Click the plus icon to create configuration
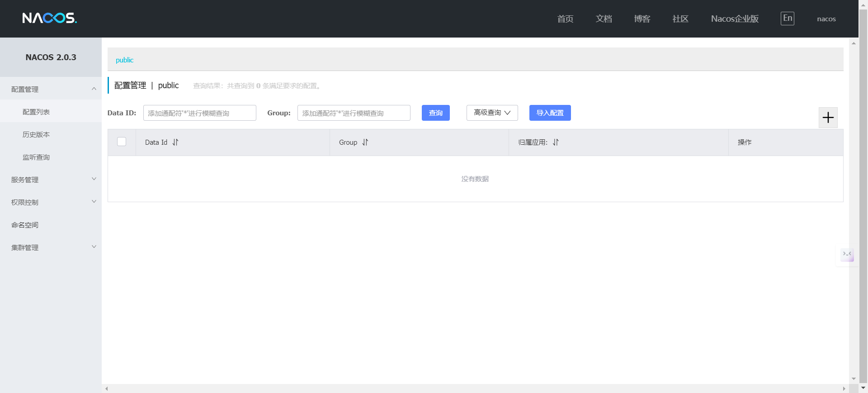This screenshot has height=393, width=868. (828, 118)
